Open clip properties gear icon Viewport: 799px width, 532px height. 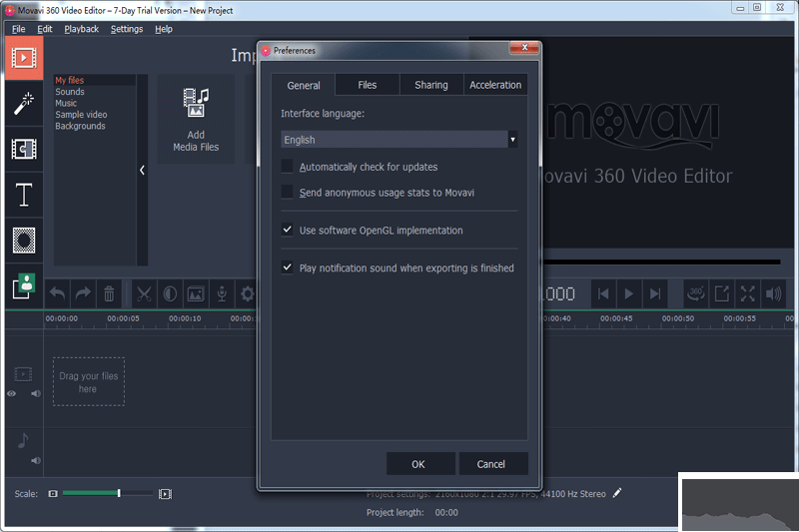(247, 293)
